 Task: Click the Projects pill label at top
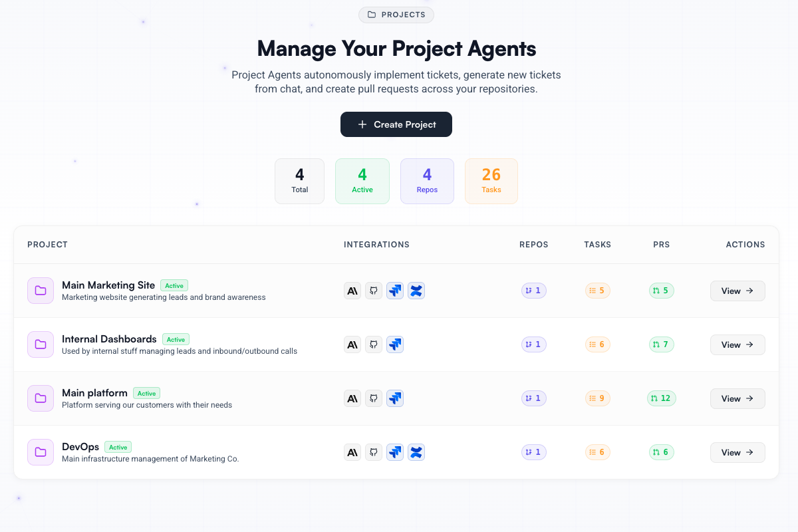[396, 15]
